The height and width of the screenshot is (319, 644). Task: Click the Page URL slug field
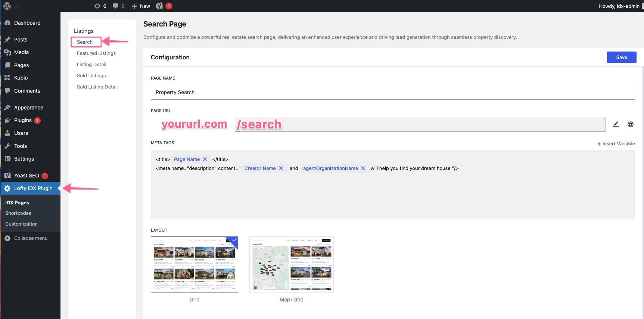420,124
